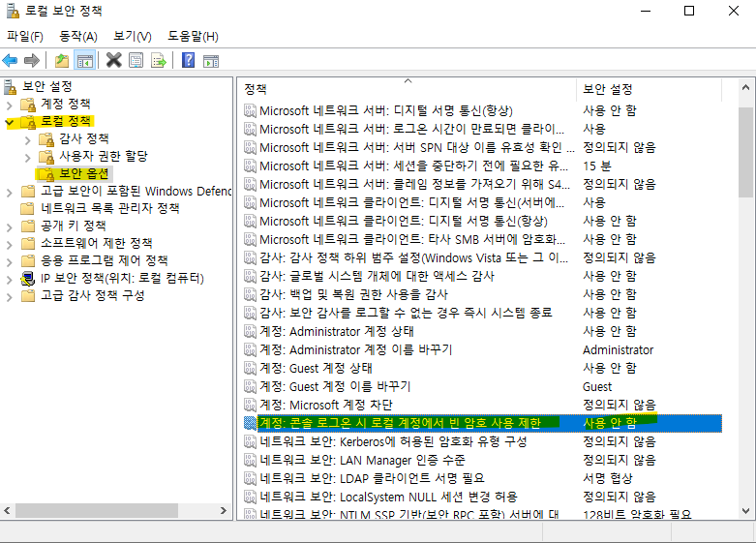Expand the 공개 키 정책 node
Viewport: 756px width, 543px height.
click(x=9, y=226)
